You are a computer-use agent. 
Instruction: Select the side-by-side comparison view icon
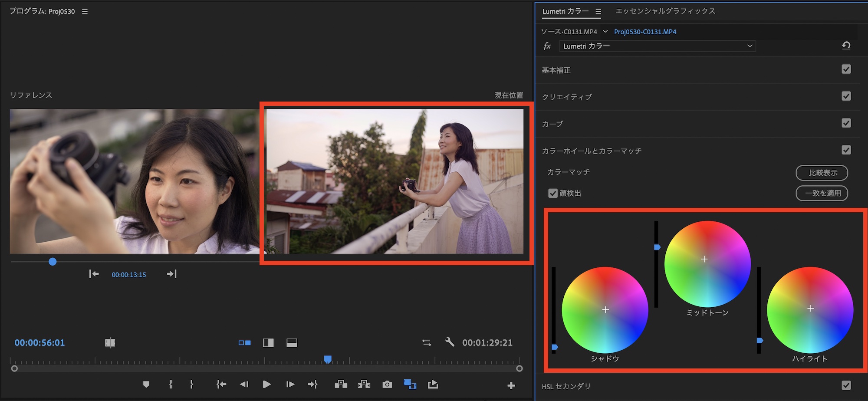click(x=244, y=343)
